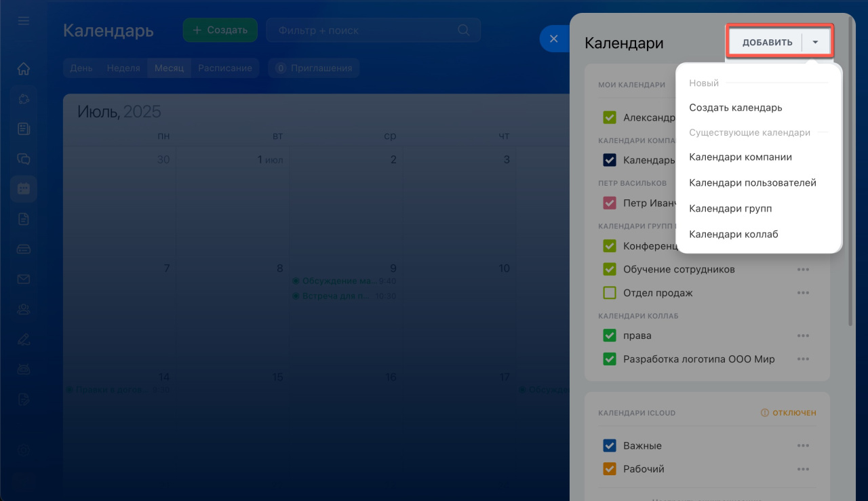Click the calendar icon in sidebar
Viewport: 868px width, 501px height.
point(24,189)
